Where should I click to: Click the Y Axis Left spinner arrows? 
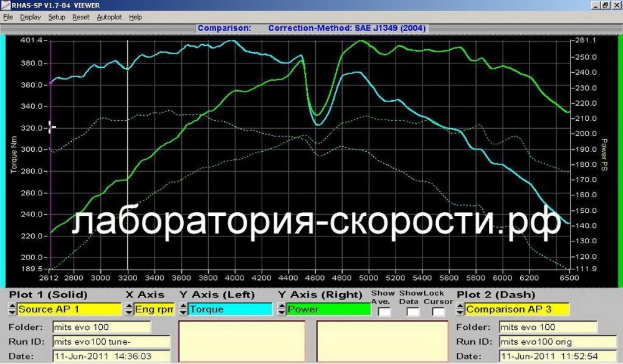coord(183,309)
